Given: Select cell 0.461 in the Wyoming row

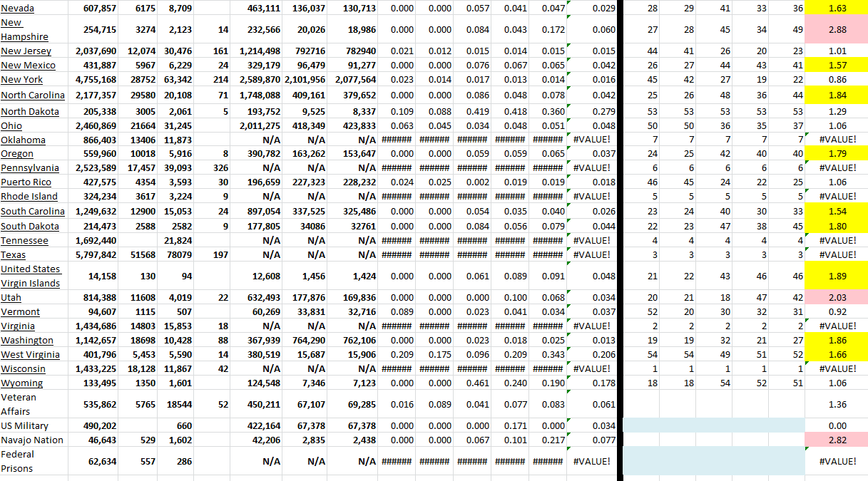Looking at the screenshot, I should point(477,383).
